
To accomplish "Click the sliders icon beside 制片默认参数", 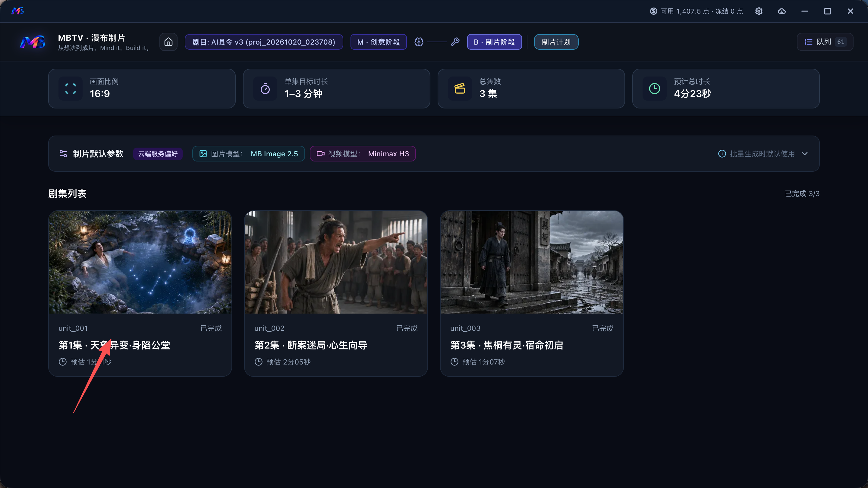I will (63, 154).
